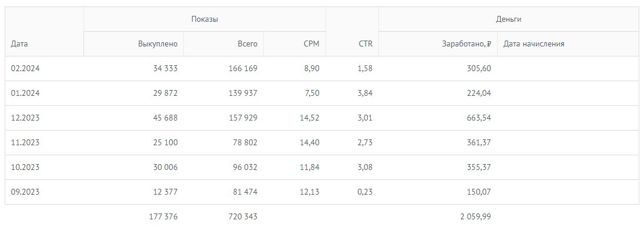
Task: Open the 09.2023 row date
Action: (x=25, y=192)
